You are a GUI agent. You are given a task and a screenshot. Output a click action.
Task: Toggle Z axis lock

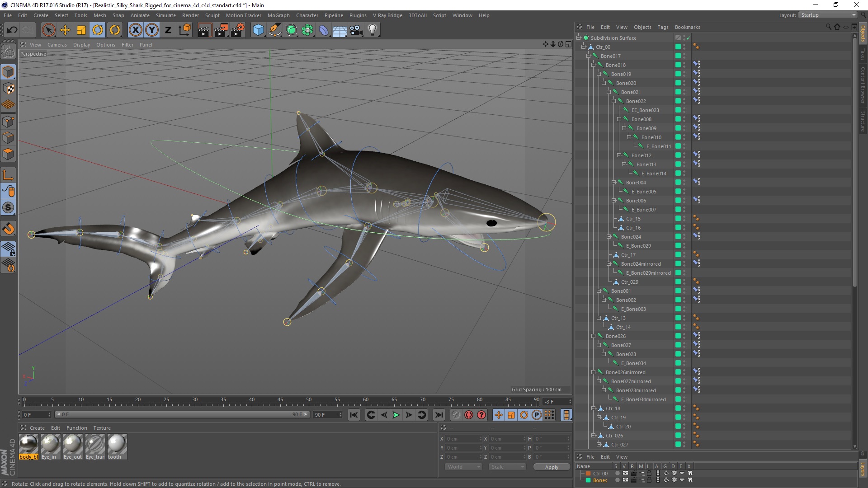[168, 30]
